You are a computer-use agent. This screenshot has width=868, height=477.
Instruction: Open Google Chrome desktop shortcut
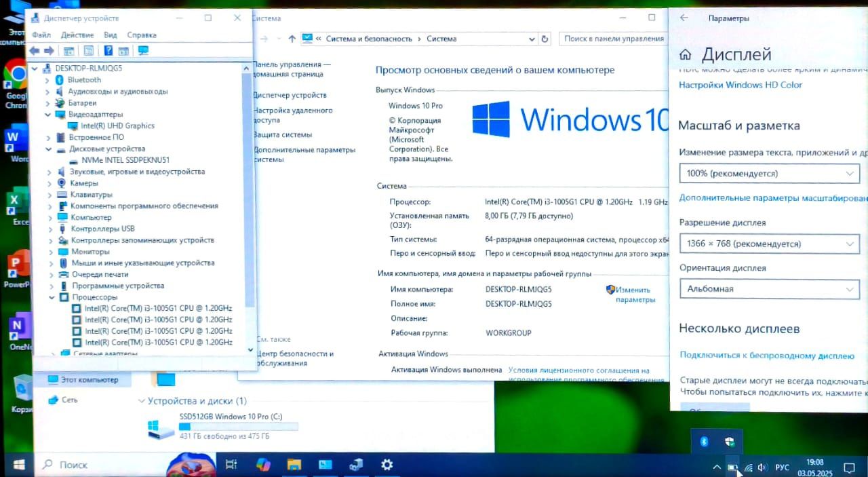tap(16, 84)
